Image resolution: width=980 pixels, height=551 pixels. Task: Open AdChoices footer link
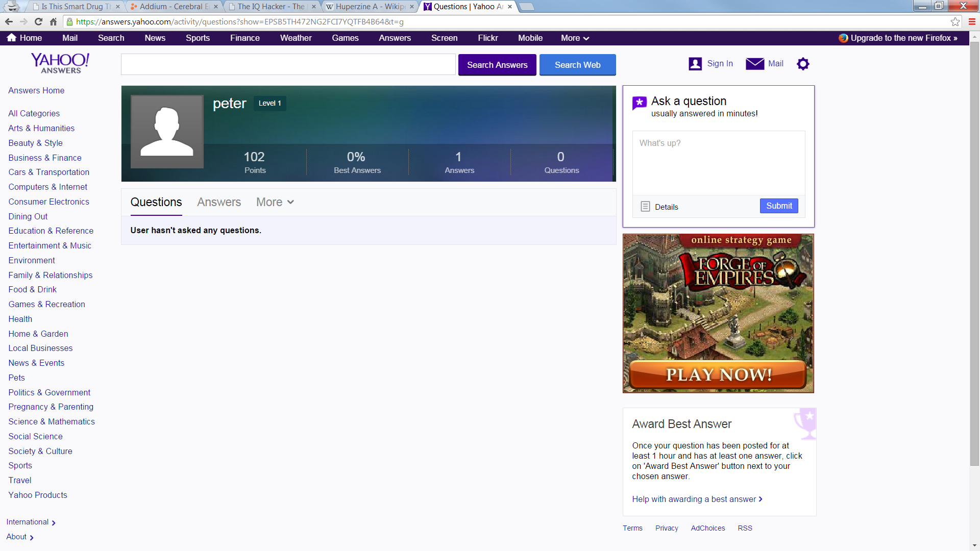tap(708, 528)
